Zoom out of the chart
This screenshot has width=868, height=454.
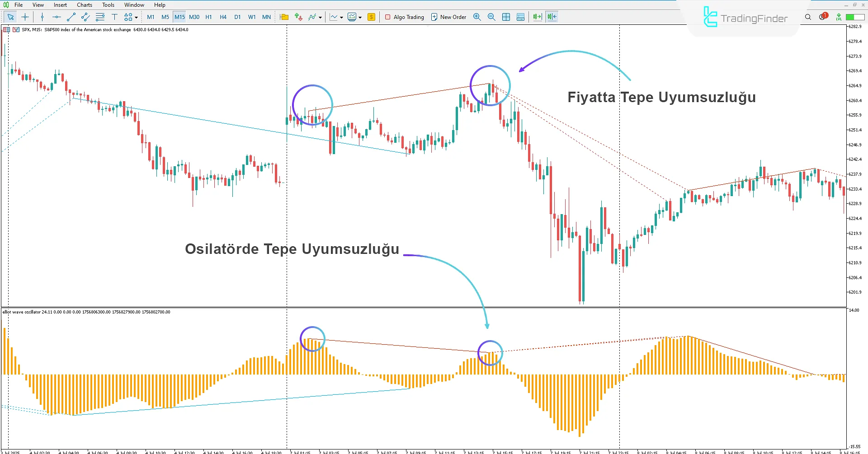tap(491, 17)
